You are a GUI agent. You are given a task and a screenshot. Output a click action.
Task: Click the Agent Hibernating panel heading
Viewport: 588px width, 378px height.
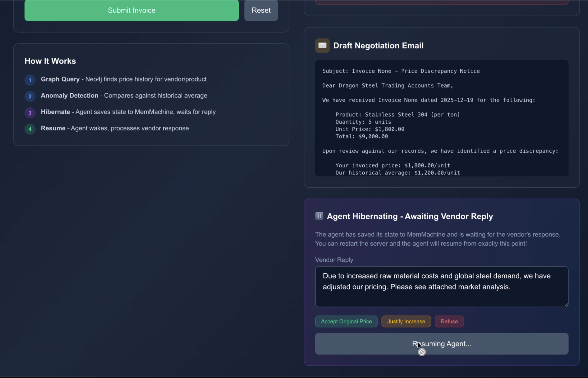click(410, 216)
